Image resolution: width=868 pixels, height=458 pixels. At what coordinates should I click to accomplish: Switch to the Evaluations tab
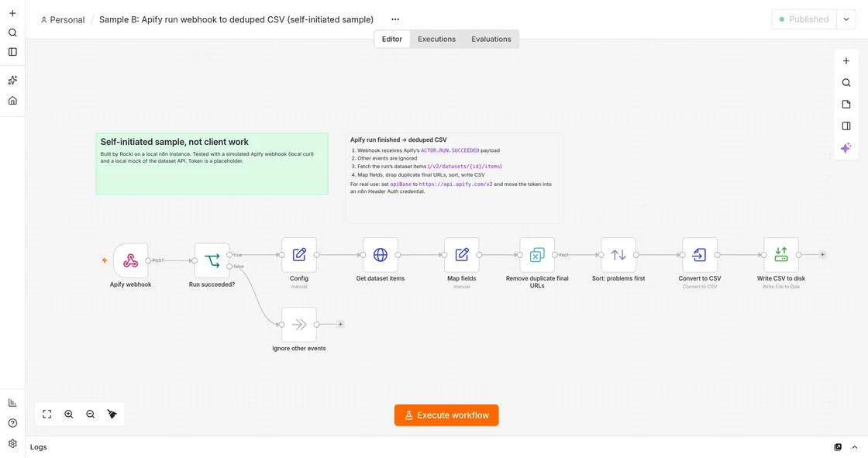pos(491,40)
